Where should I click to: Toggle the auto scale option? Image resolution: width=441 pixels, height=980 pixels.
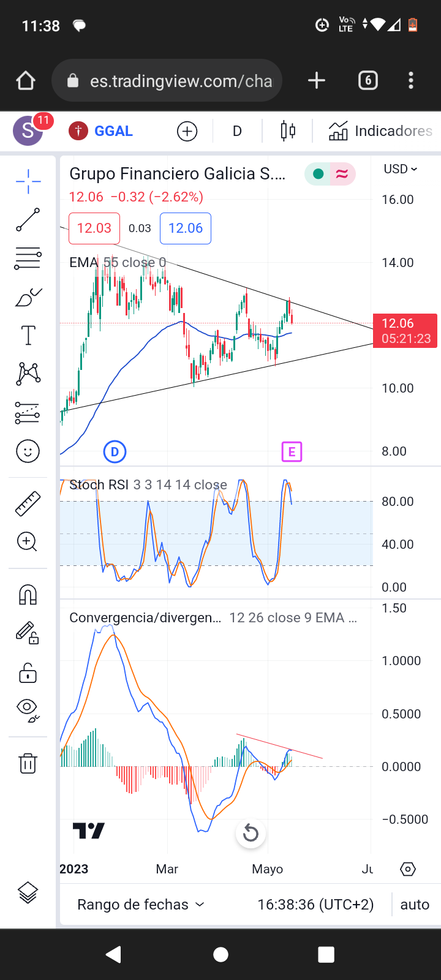pos(415,905)
